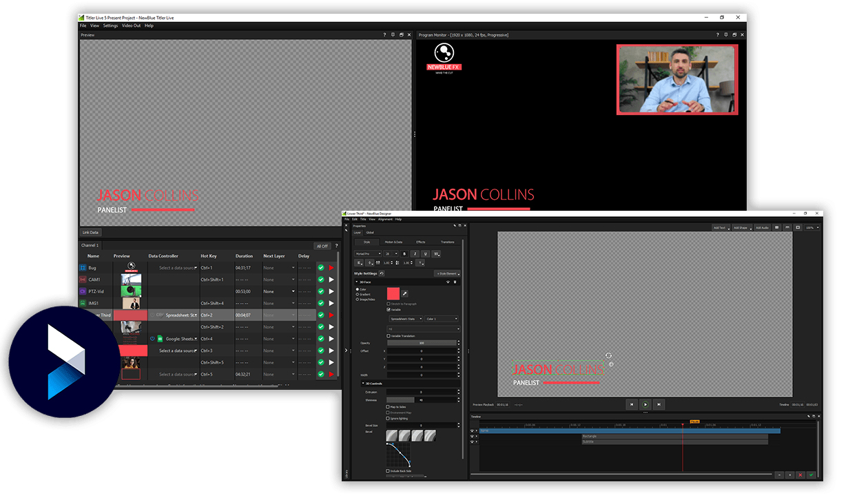
Task: Click the Bold formatting button
Action: [x=404, y=254]
